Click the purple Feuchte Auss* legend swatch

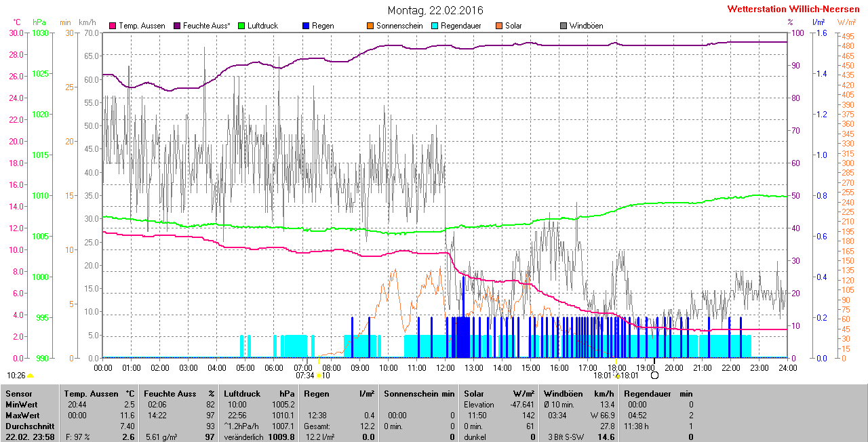[x=178, y=26]
